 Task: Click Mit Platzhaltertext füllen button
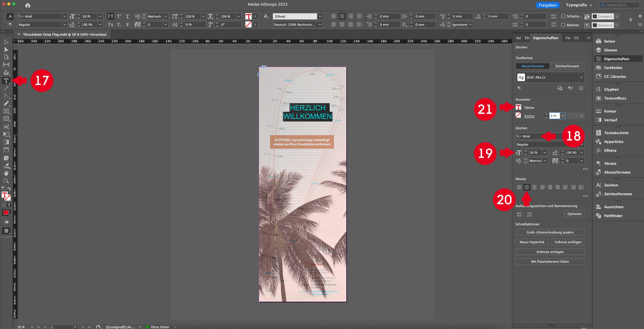(550, 262)
